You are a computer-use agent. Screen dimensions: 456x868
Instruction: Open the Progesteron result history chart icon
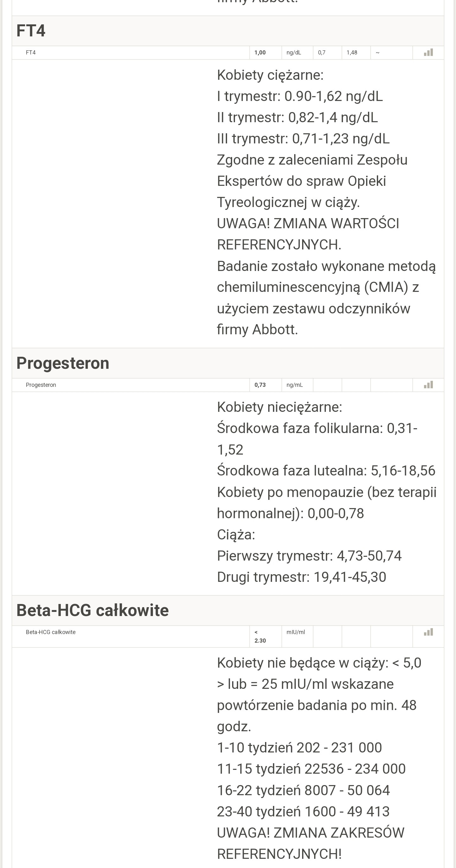point(428,385)
